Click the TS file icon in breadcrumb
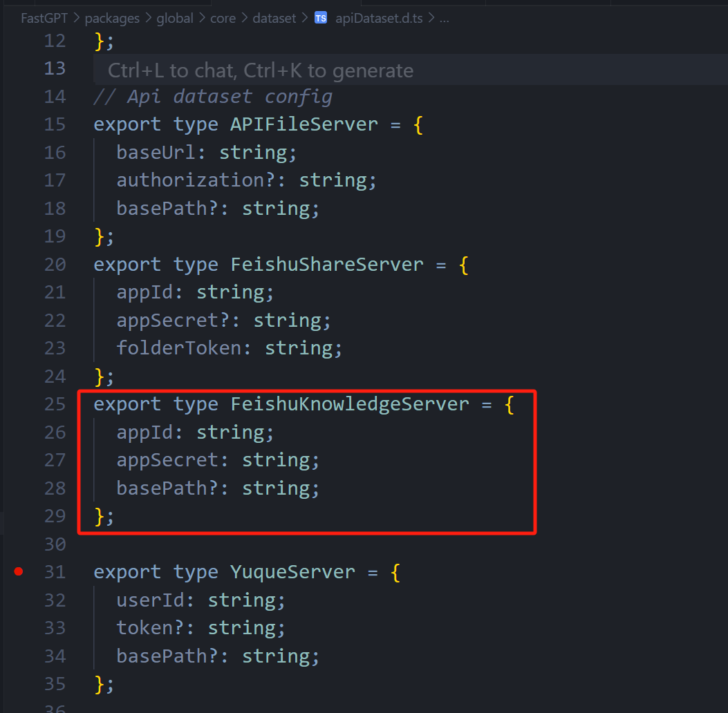The width and height of the screenshot is (728, 713). 321,18
